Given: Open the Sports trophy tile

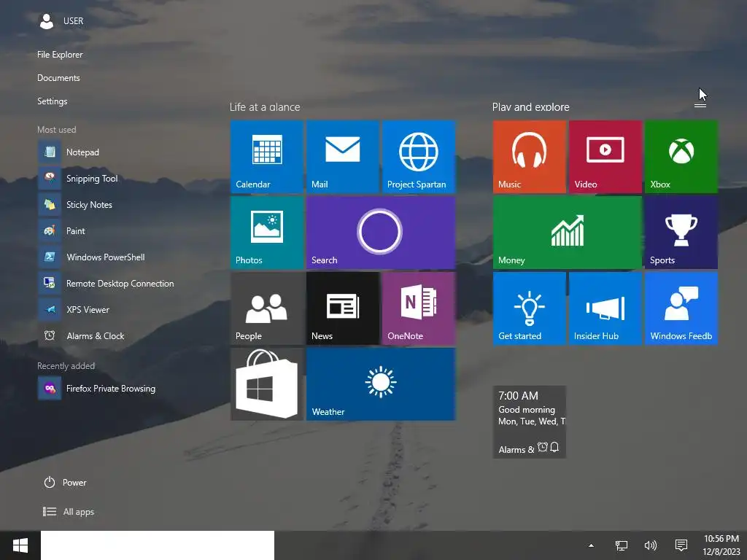Looking at the screenshot, I should pos(681,233).
